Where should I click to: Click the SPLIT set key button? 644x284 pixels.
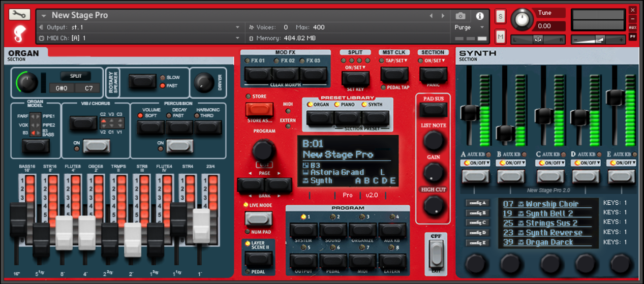tap(355, 78)
